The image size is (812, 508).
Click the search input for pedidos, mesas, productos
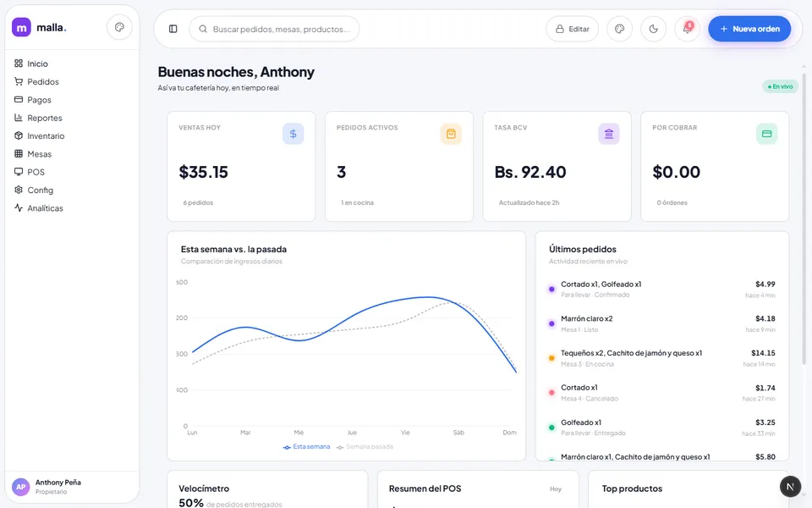coord(274,29)
